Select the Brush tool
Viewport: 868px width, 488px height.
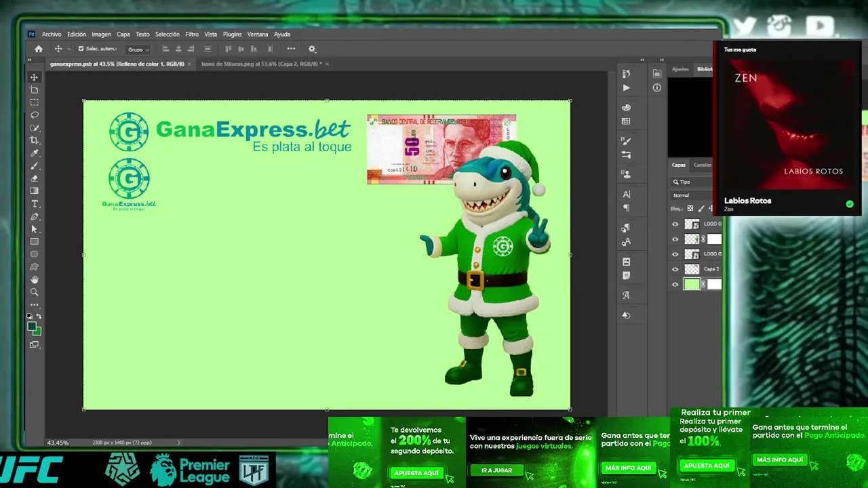(34, 166)
